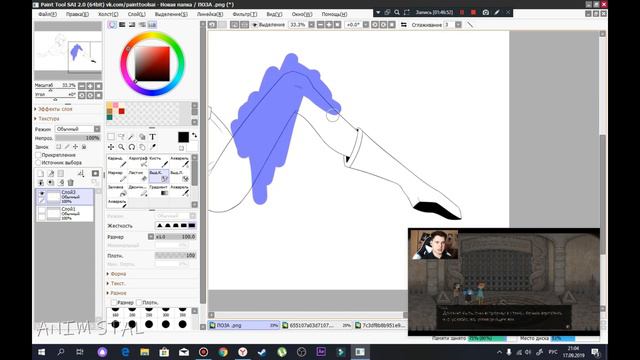Select the Rotate canvas tool
The height and width of the screenshot is (360, 640).
point(131,147)
